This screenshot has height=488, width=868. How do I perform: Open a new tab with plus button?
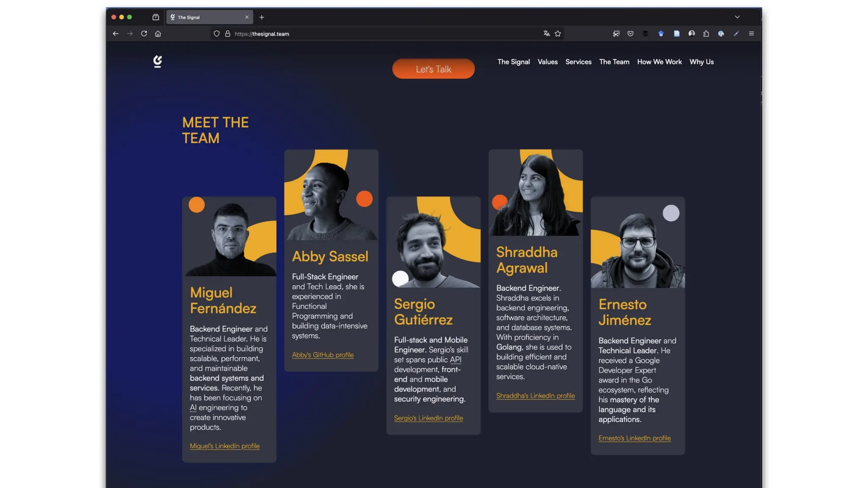tap(262, 17)
